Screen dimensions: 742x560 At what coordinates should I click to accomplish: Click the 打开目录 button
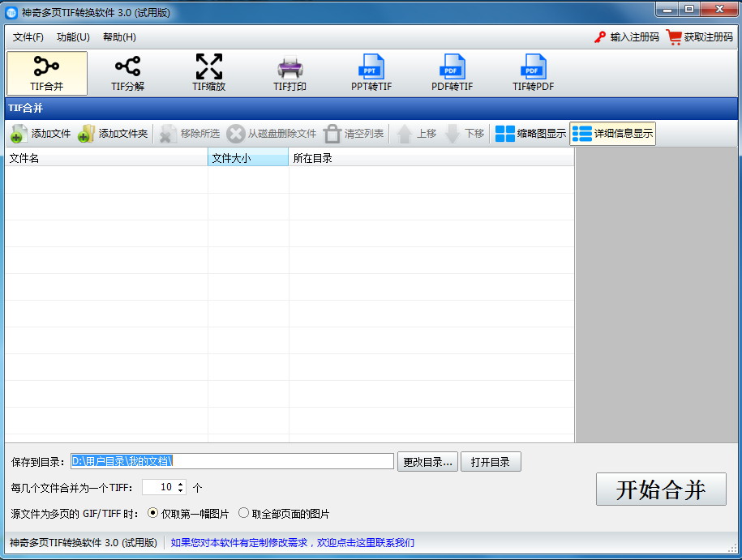point(491,462)
